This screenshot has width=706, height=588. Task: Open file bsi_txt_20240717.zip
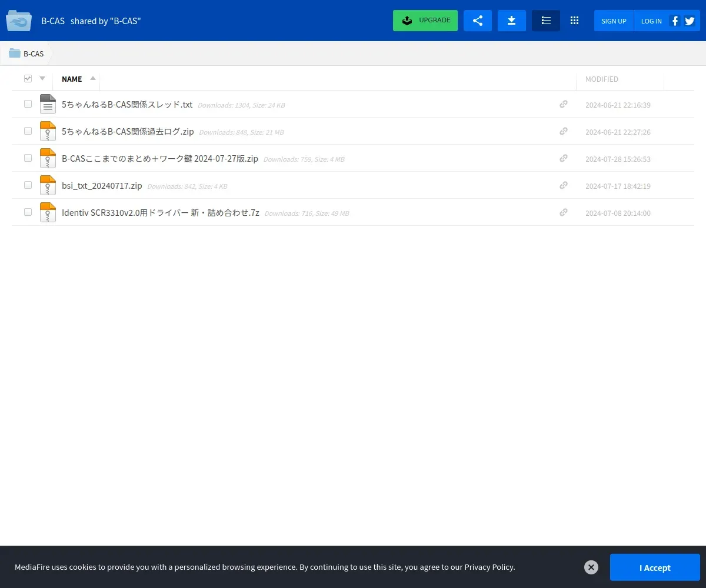pyautogui.click(x=102, y=186)
